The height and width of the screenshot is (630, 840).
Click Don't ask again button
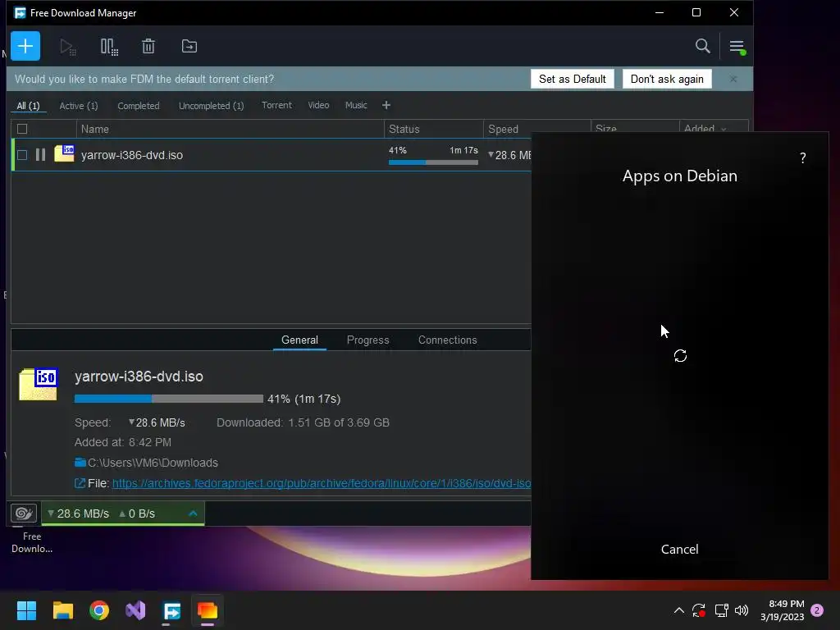[667, 79]
